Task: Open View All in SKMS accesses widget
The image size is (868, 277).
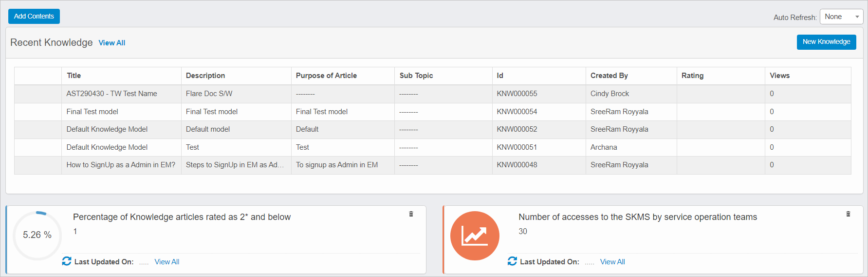Action: point(612,262)
